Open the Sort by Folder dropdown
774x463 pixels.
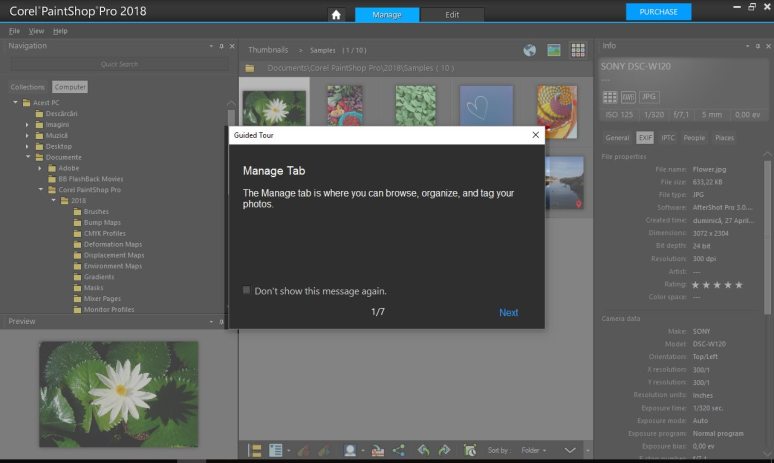[x=534, y=450]
